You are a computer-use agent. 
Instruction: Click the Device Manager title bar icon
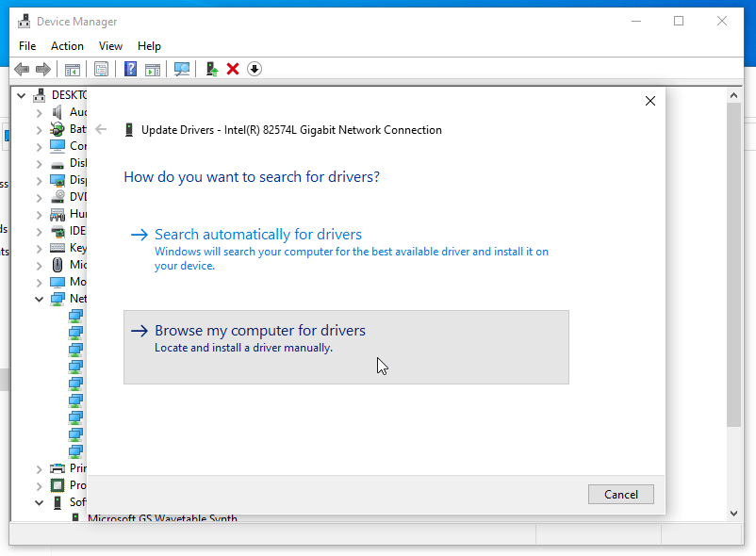click(25, 21)
